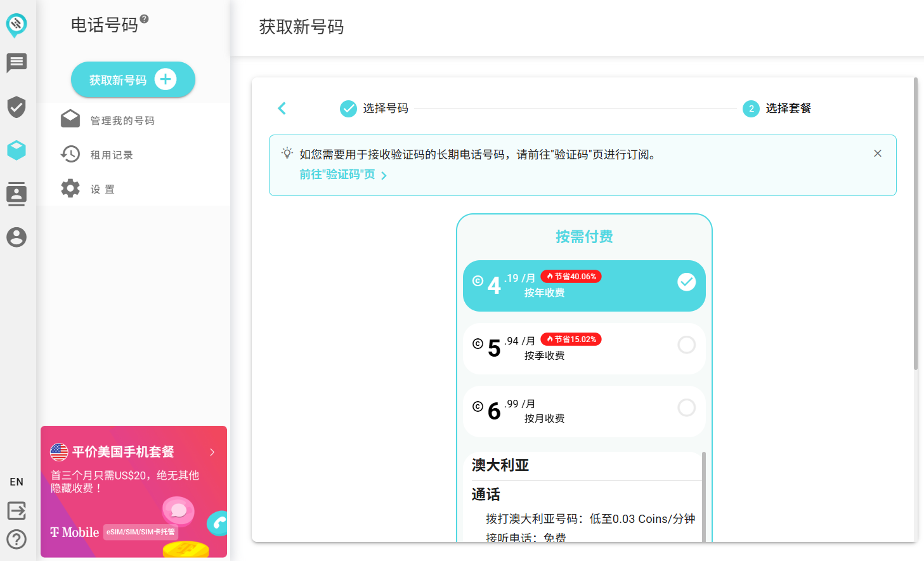
Task: Open the contacts book sidebar icon
Action: [x=16, y=194]
